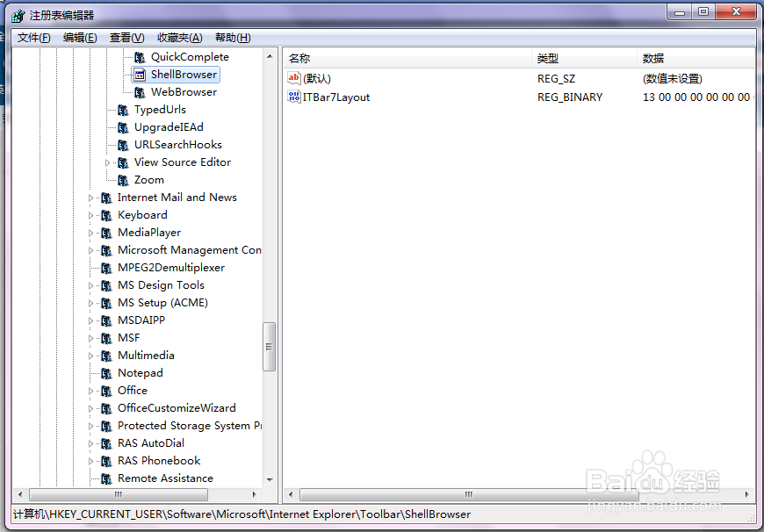Click the RAS Phonebook folder icon
The width and height of the screenshot is (764, 532).
pos(107,461)
